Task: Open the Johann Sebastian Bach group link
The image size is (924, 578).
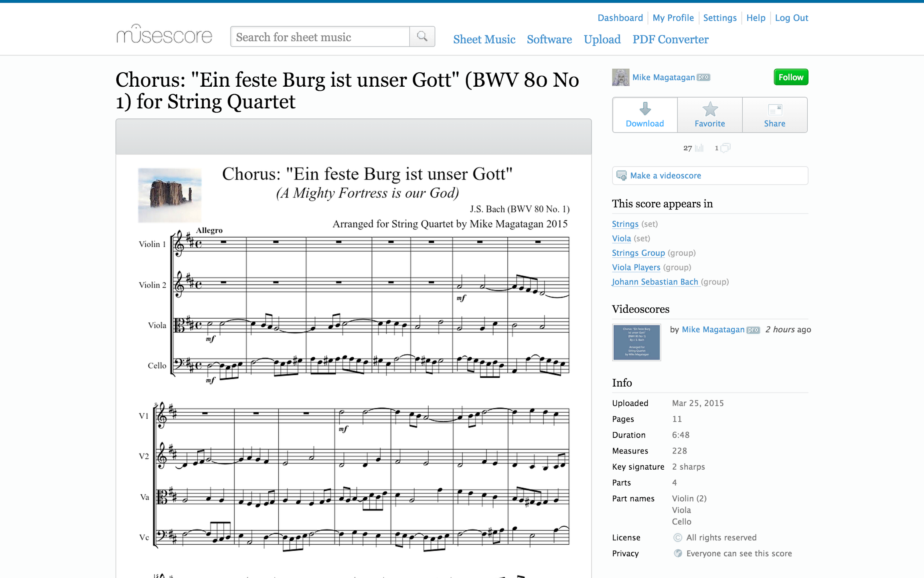Action: [655, 282]
